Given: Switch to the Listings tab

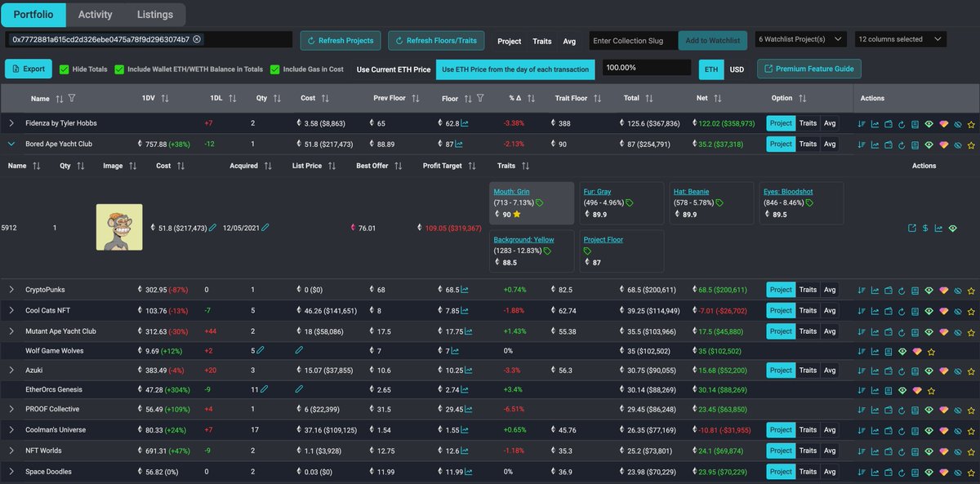Looking at the screenshot, I should [x=154, y=14].
